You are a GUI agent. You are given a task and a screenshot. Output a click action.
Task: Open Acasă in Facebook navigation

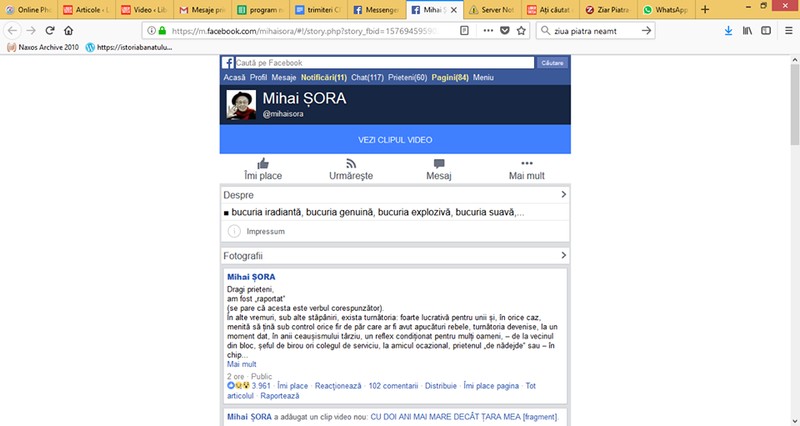[x=234, y=78]
